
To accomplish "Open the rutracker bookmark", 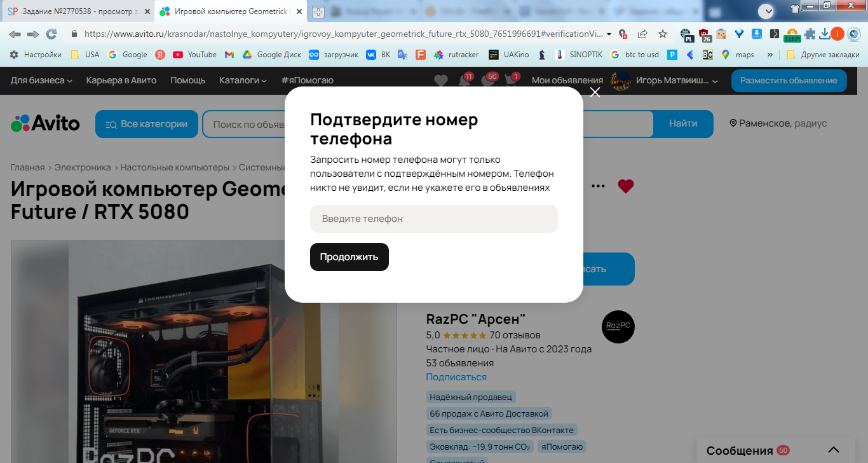I will click(x=456, y=55).
